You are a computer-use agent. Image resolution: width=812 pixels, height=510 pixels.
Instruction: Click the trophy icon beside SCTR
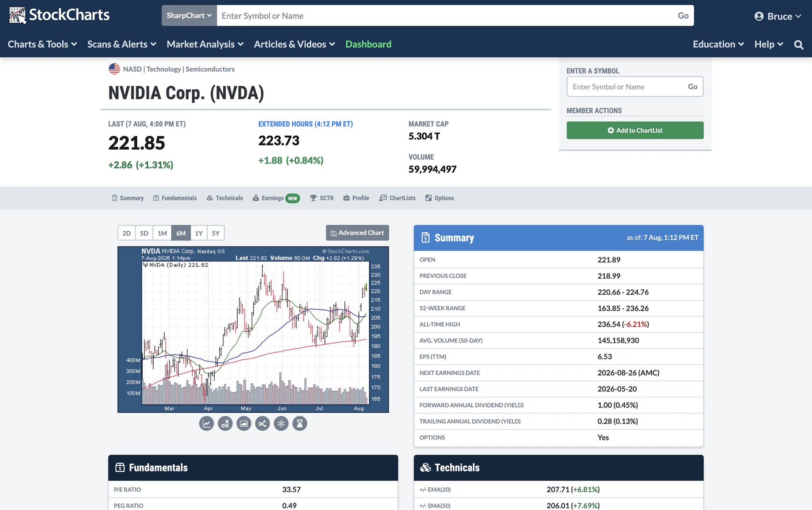(x=313, y=198)
